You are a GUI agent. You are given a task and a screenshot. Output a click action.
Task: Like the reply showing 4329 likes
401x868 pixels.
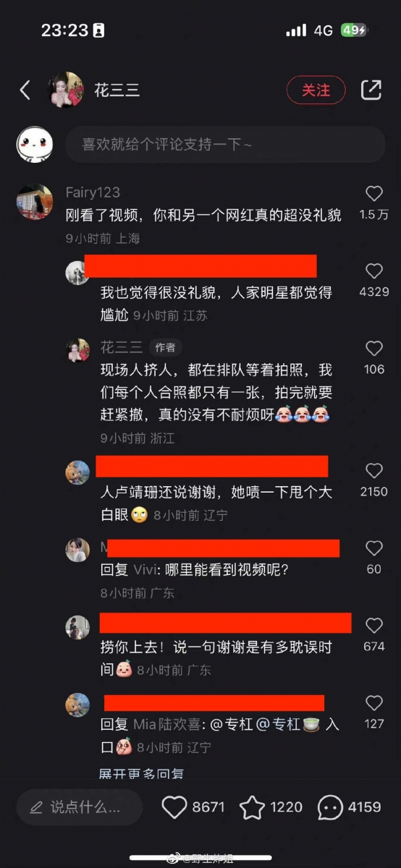374,271
